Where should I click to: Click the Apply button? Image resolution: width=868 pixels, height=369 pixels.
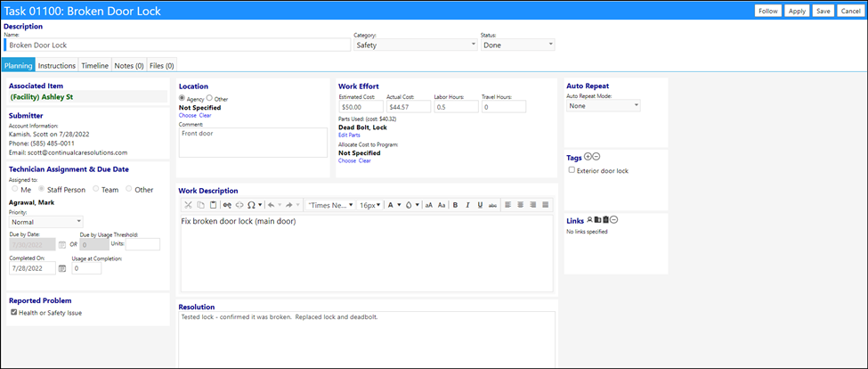pyautogui.click(x=797, y=11)
